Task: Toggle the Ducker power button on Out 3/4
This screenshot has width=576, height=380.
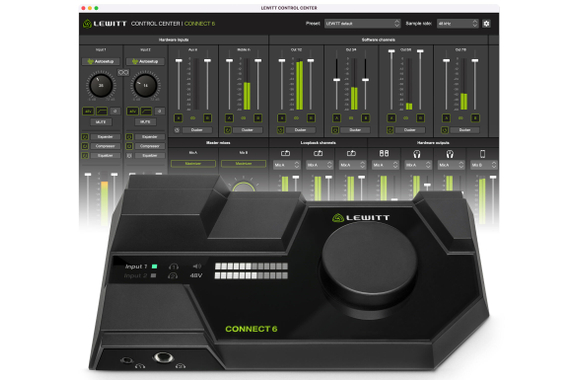Action: coord(335,130)
